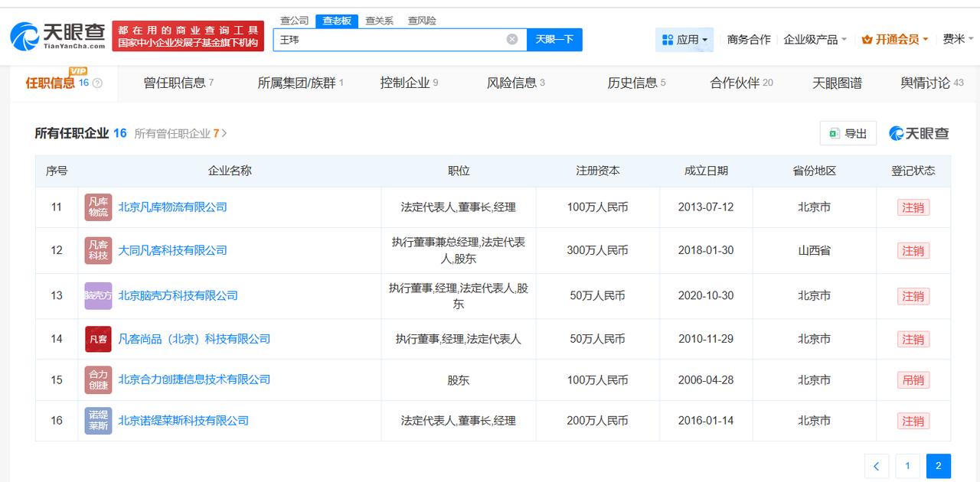
Task: Open the 商务合作 link
Action: click(x=749, y=39)
